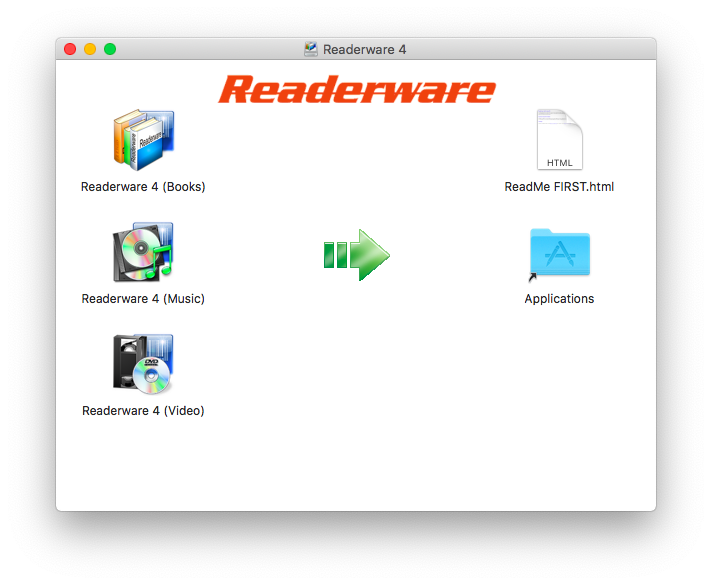Click the ReadMe FIRST.html file icon

559,139
